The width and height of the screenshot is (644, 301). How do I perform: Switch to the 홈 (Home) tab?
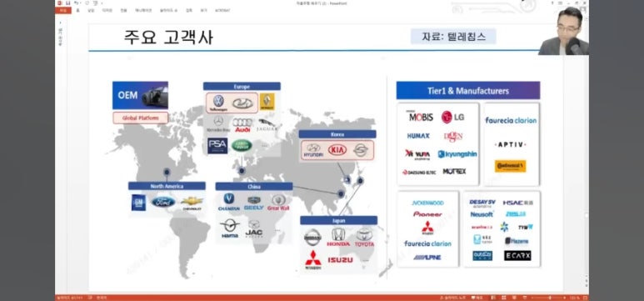coord(78,10)
